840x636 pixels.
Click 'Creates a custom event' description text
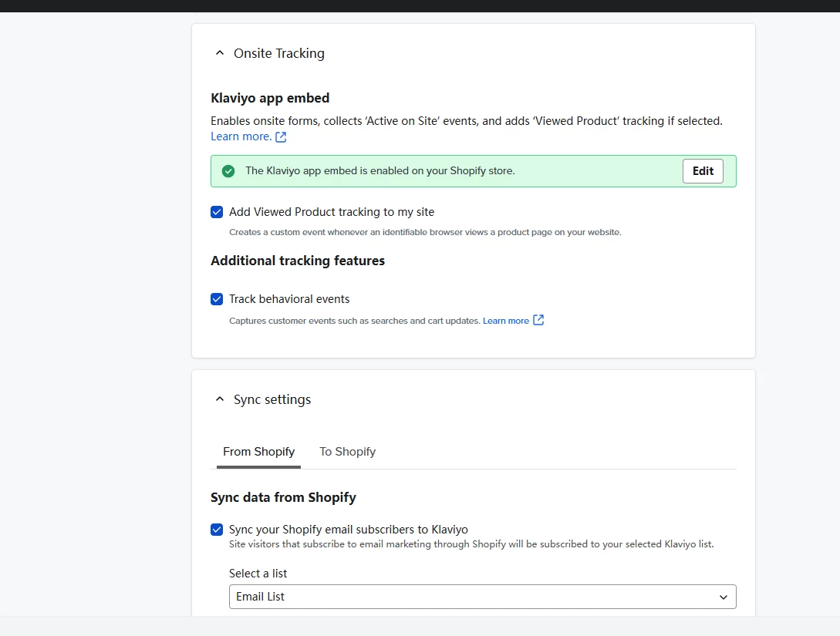coord(425,232)
